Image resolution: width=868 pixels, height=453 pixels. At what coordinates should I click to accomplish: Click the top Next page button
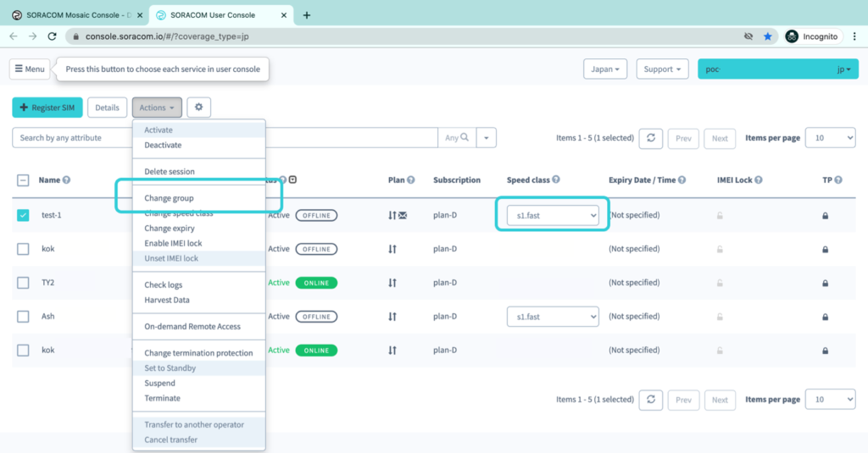pyautogui.click(x=720, y=138)
